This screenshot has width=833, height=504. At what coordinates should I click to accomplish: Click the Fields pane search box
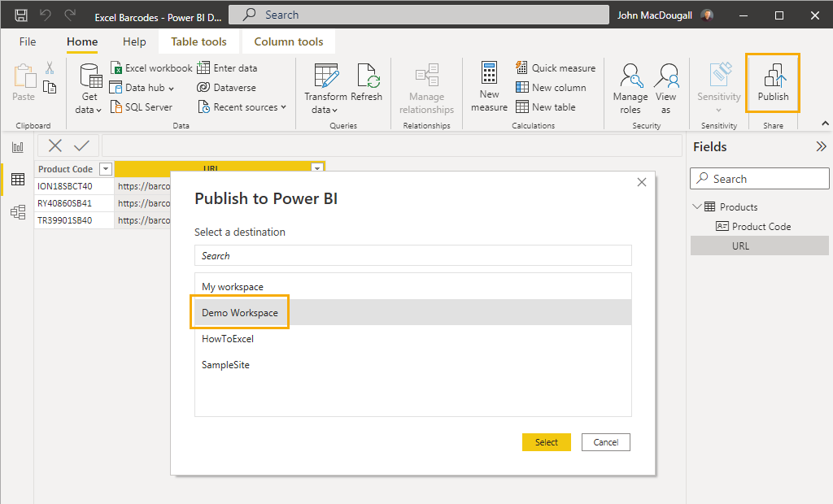click(760, 179)
